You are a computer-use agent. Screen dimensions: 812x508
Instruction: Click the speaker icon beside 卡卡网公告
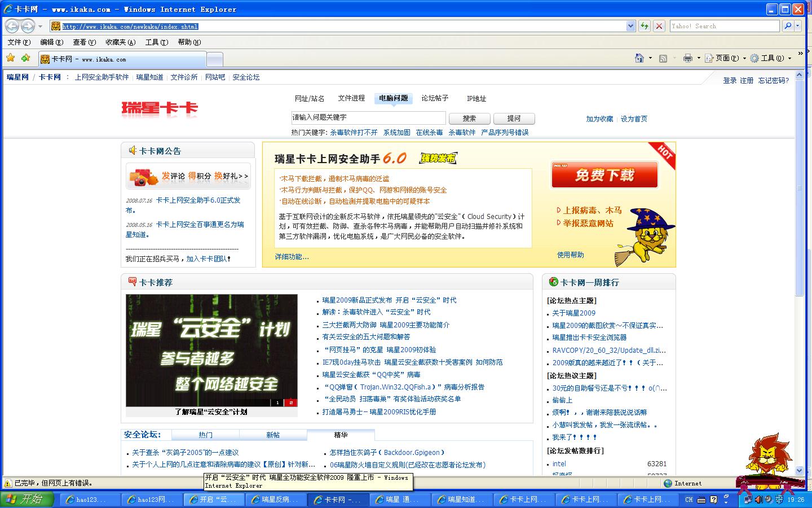[133, 150]
